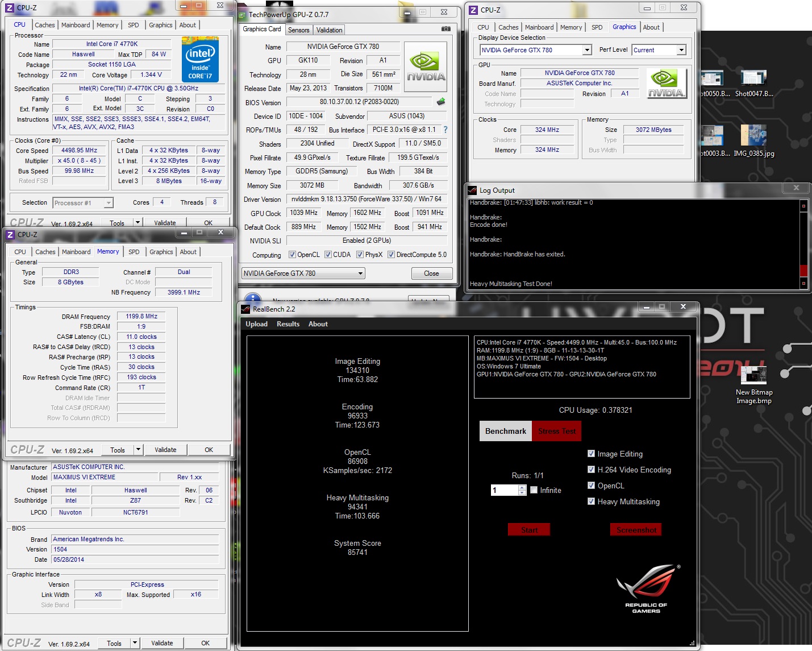Select the Benchmark mode button

pyautogui.click(x=506, y=431)
